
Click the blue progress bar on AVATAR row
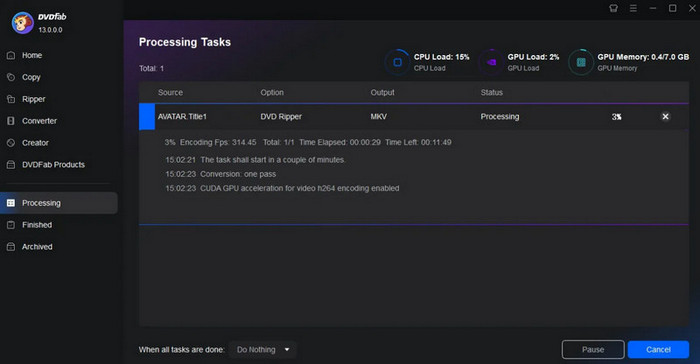147,117
